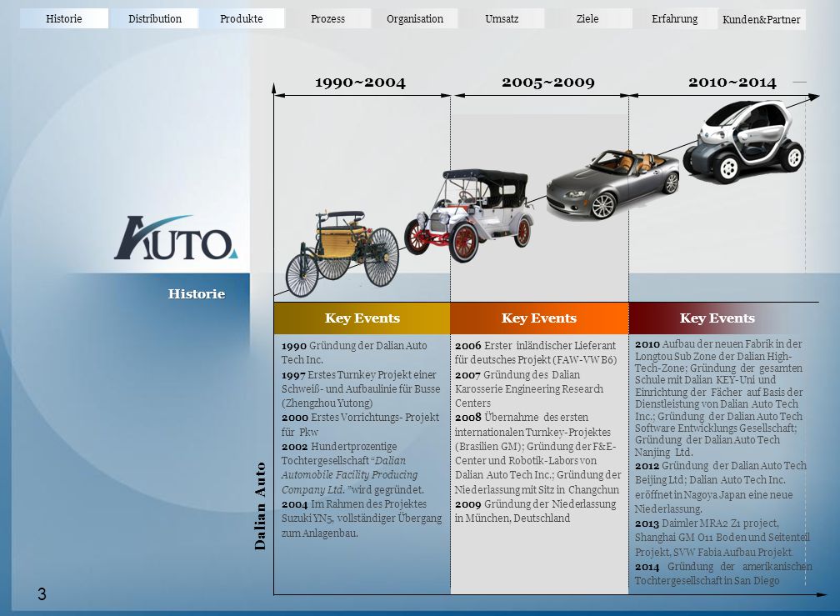Image resolution: width=840 pixels, height=616 pixels.
Task: Switch to the Distribution tab
Action: point(155,18)
